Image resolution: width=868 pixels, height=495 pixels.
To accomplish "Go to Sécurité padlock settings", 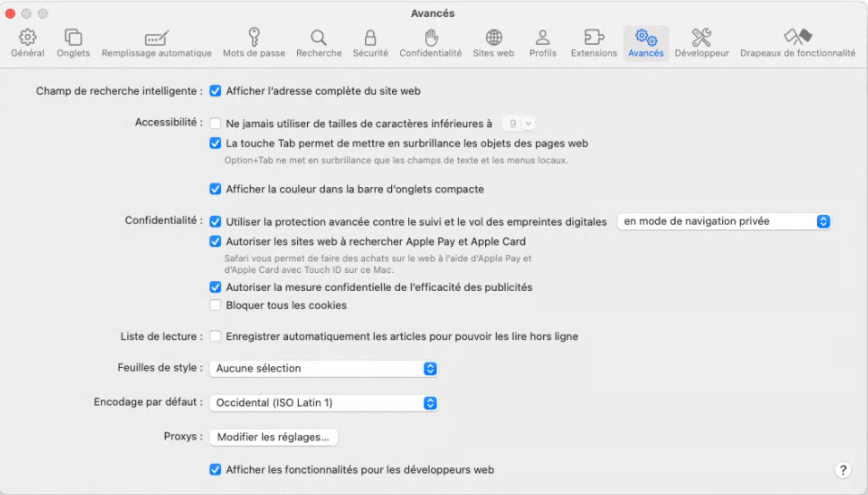I will (370, 43).
